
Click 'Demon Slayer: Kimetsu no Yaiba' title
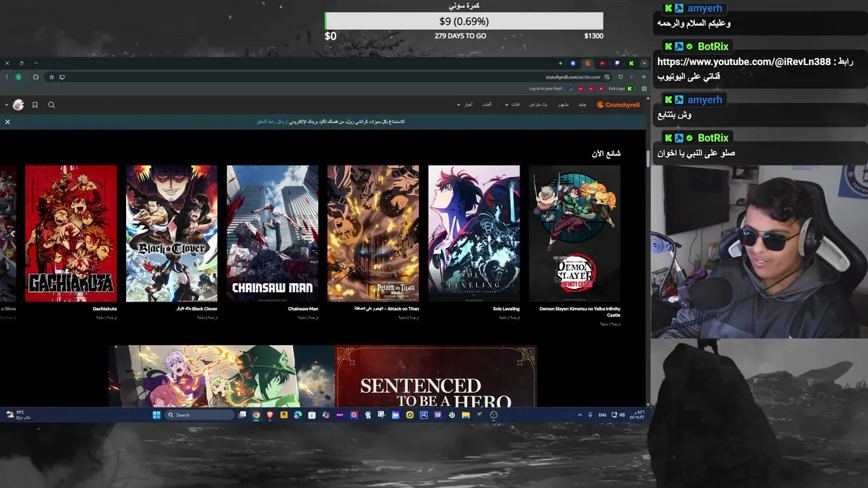[x=580, y=312]
